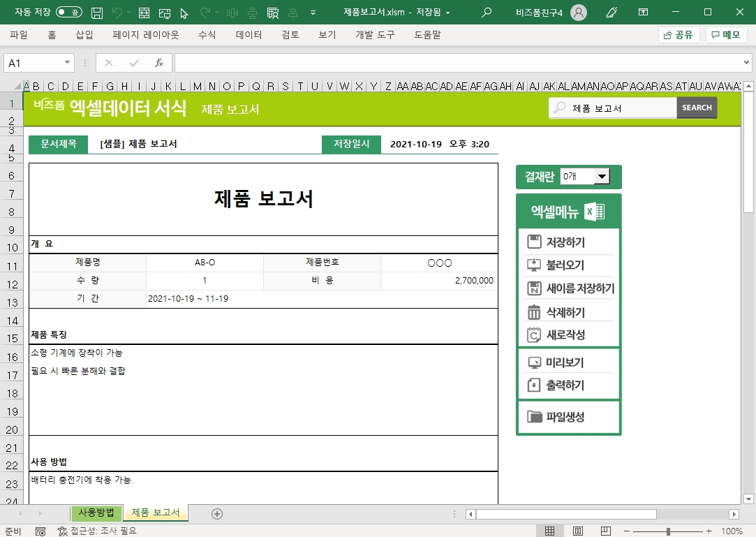
Task: Click the Insert Function fx icon
Action: (x=158, y=63)
